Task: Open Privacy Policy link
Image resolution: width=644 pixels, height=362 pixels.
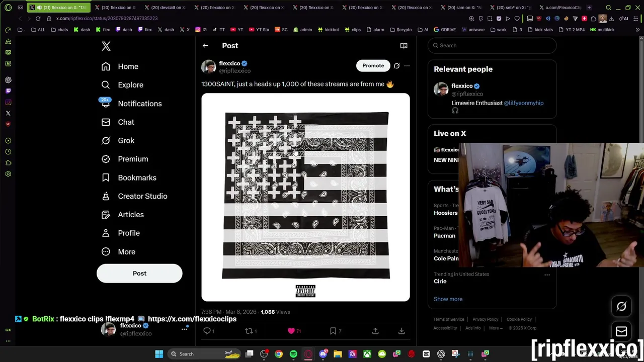Action: coord(485,319)
